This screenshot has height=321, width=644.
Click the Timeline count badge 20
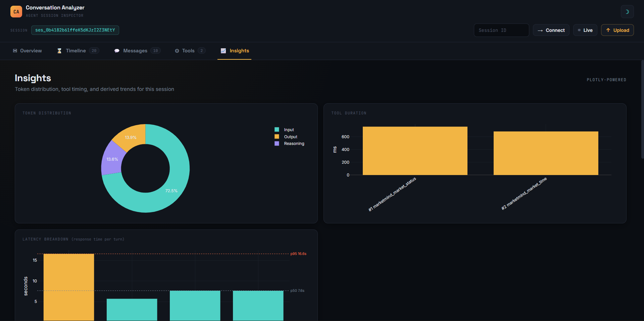[94, 51]
